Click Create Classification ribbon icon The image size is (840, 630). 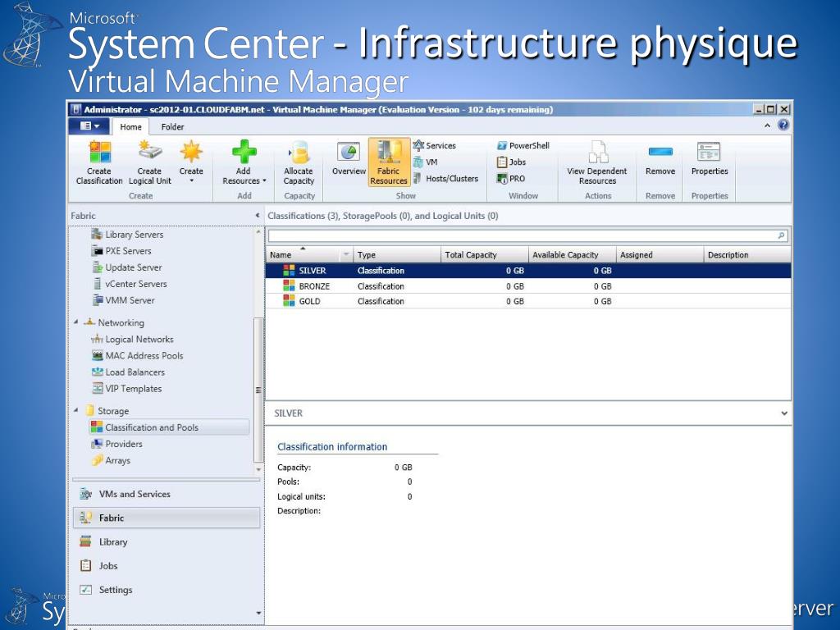pos(99,162)
